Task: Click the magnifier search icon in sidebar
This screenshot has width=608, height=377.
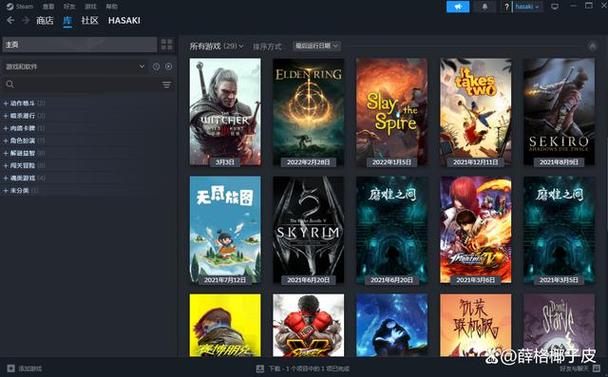Action: point(10,84)
